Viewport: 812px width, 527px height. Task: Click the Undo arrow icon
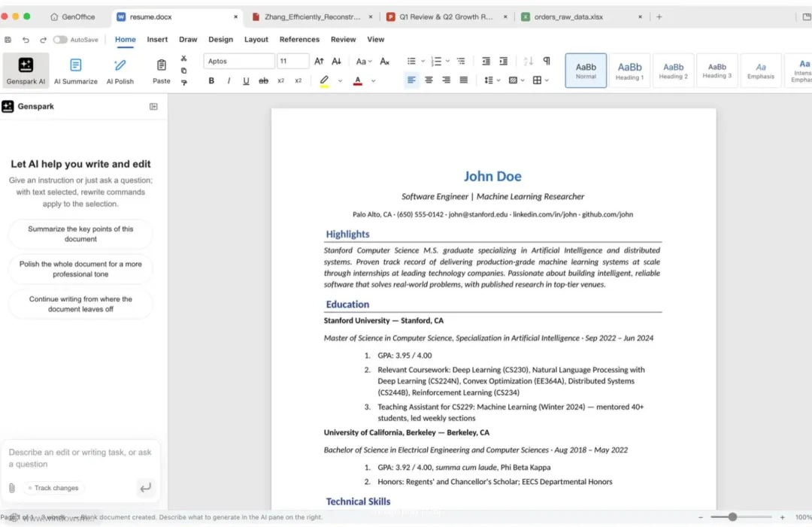pos(26,39)
